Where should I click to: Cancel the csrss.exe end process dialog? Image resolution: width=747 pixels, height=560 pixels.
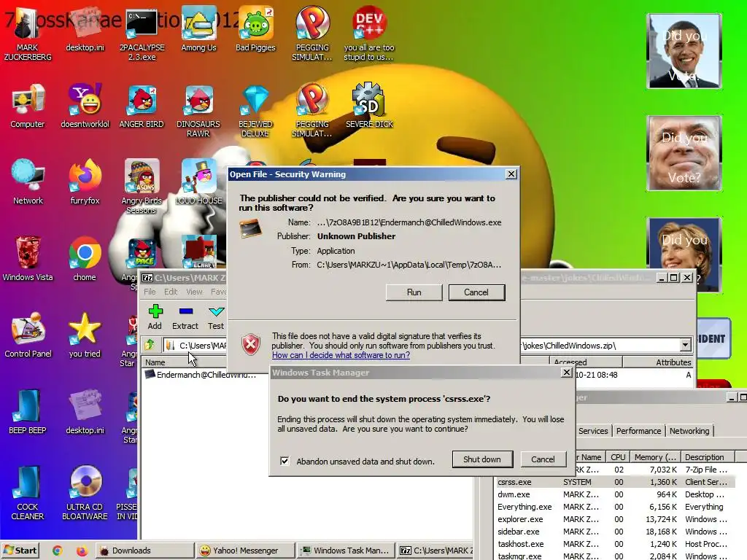(x=543, y=459)
